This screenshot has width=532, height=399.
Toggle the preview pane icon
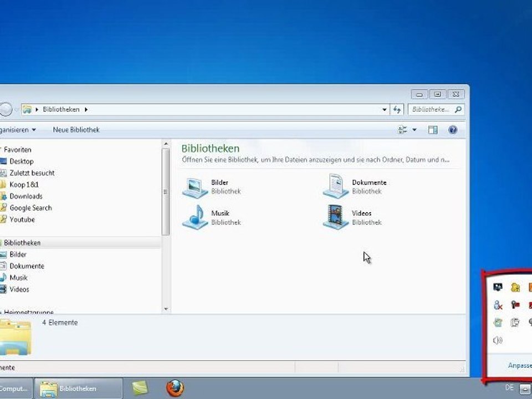point(433,130)
